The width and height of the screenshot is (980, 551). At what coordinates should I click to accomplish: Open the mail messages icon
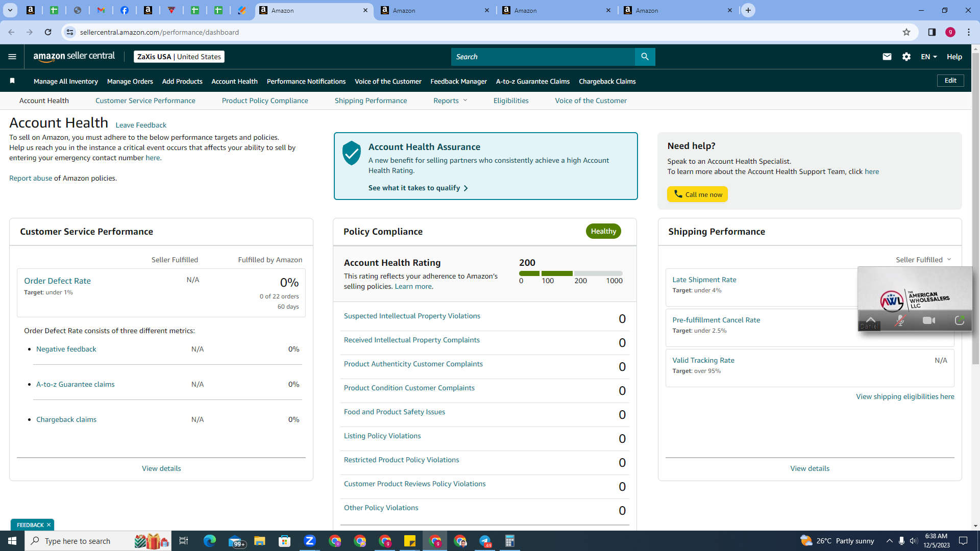pyautogui.click(x=887, y=57)
